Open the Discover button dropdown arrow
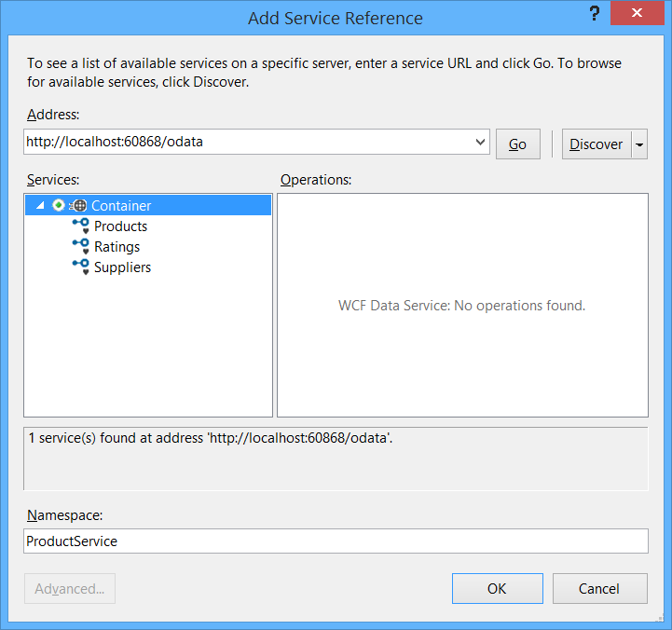Image resolution: width=672 pixels, height=630 pixels. click(x=639, y=144)
